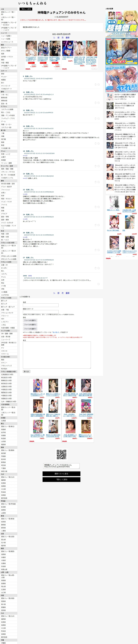Click the top 前 pagination link
Image resolution: width=138 pixels, height=644 pixels.
coord(59,38)
